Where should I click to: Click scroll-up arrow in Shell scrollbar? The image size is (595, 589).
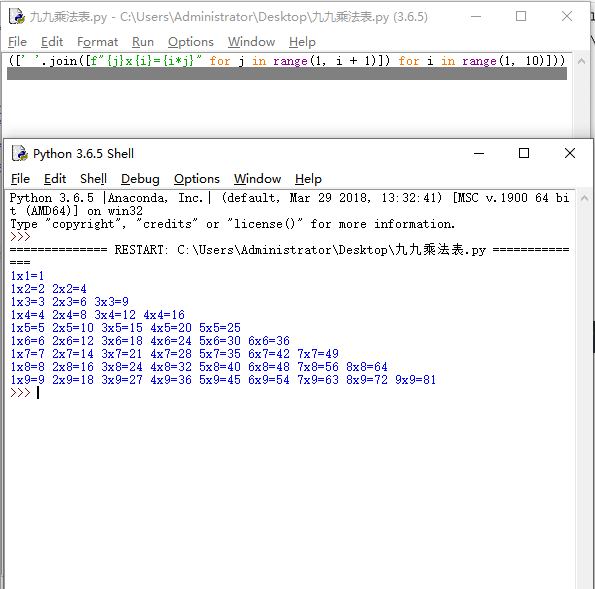584,198
